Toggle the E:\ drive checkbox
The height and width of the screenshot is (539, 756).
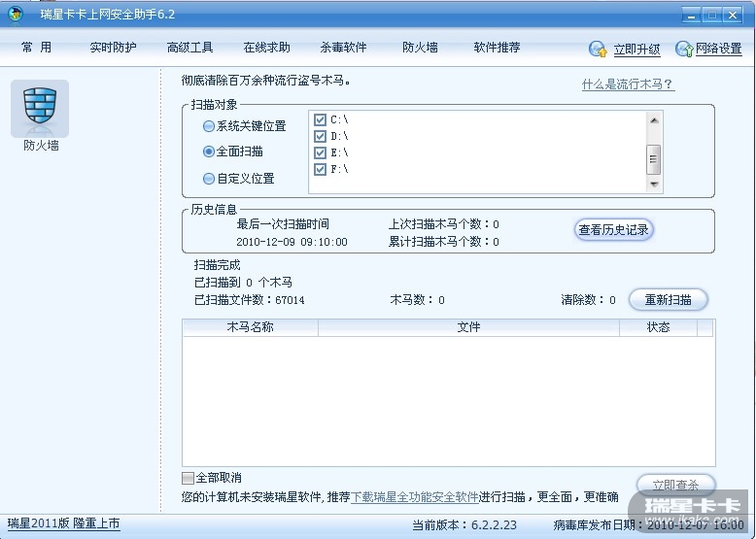pos(320,152)
